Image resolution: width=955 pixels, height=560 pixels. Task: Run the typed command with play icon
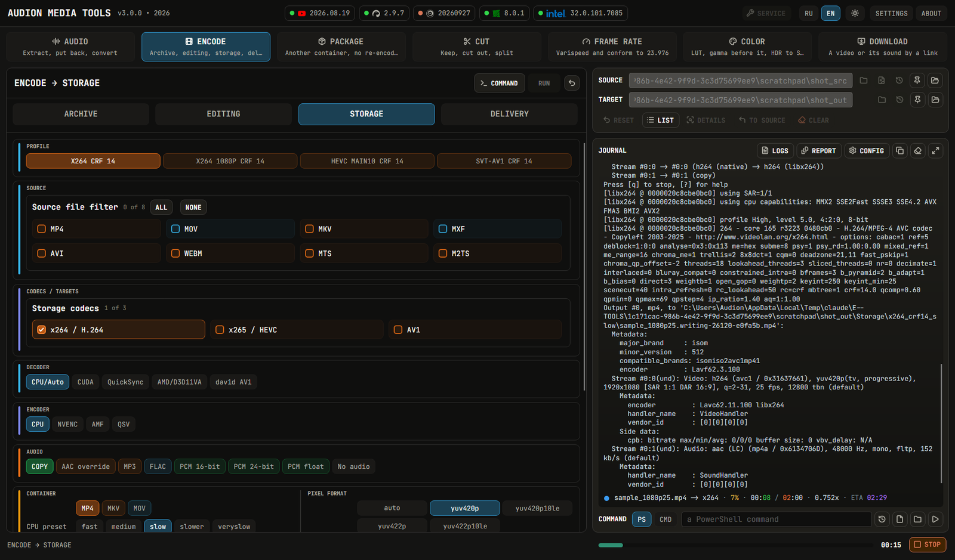[x=936, y=519]
